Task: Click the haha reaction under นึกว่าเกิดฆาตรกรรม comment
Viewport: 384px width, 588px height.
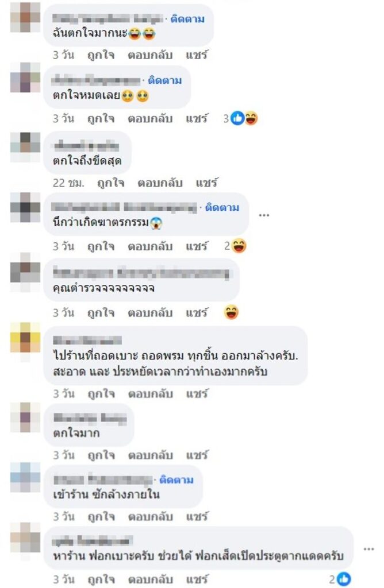Action: click(x=239, y=246)
